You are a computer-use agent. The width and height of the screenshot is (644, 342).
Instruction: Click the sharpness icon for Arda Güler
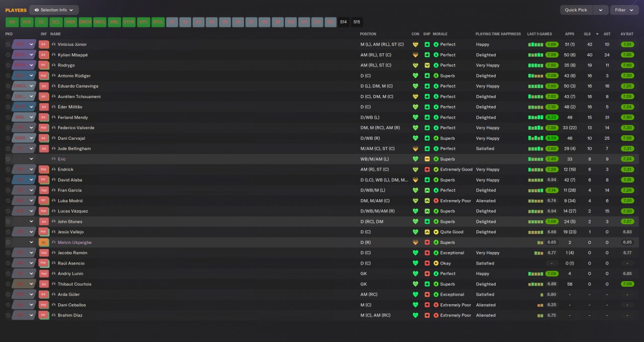click(x=427, y=295)
